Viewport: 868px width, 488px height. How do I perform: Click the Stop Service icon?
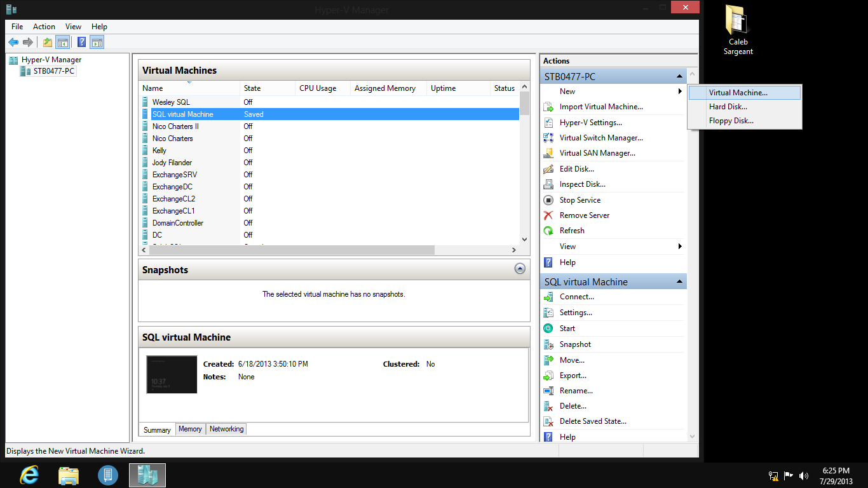pyautogui.click(x=548, y=200)
